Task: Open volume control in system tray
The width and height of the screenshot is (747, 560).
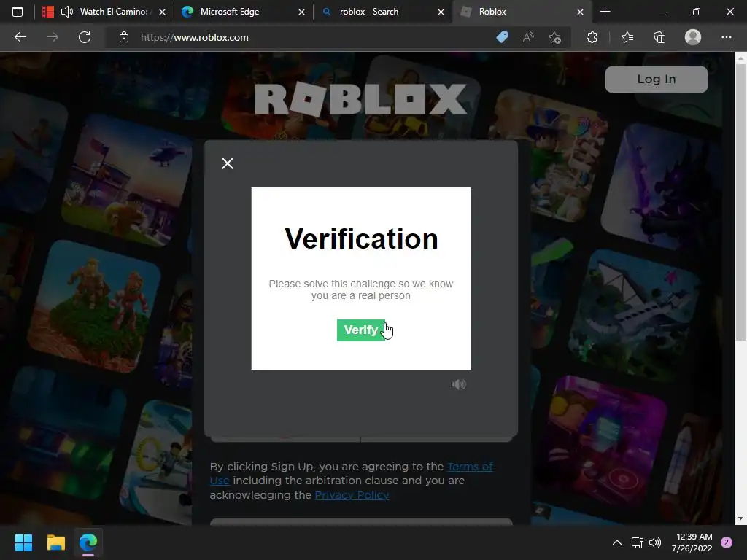Action: (x=655, y=542)
